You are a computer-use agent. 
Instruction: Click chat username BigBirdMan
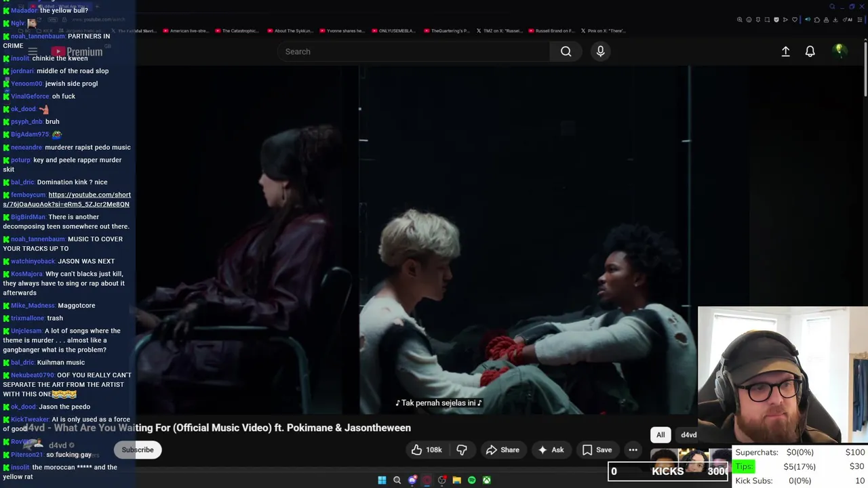28,217
